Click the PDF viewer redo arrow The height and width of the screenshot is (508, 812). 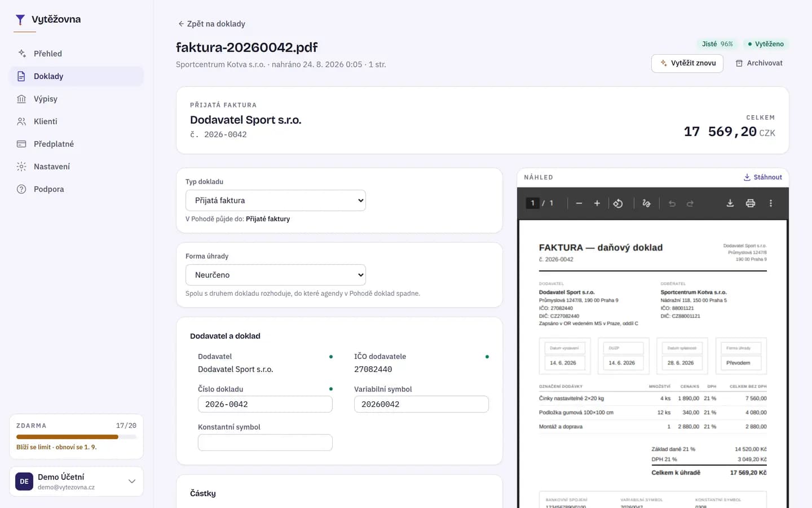point(690,203)
